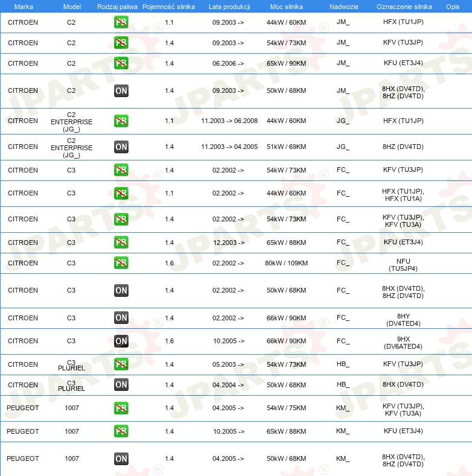Click the petrol icon in the C2 Enterprise row

click(x=121, y=121)
